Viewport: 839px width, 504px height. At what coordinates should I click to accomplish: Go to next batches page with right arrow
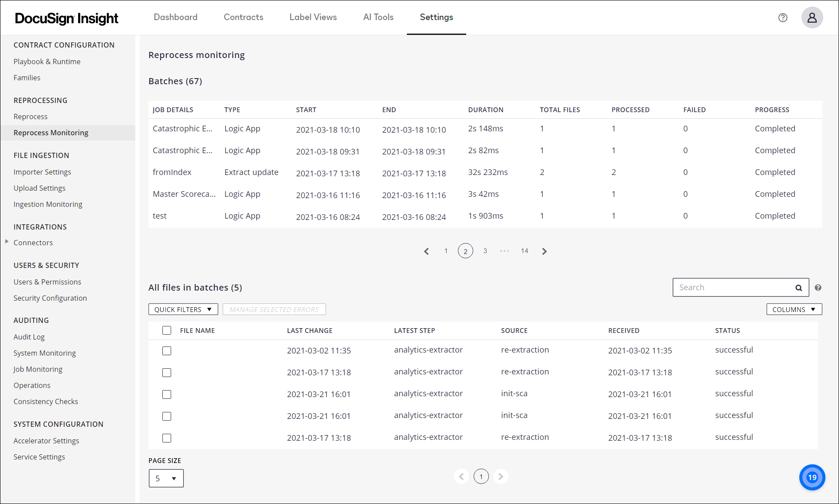pyautogui.click(x=544, y=251)
